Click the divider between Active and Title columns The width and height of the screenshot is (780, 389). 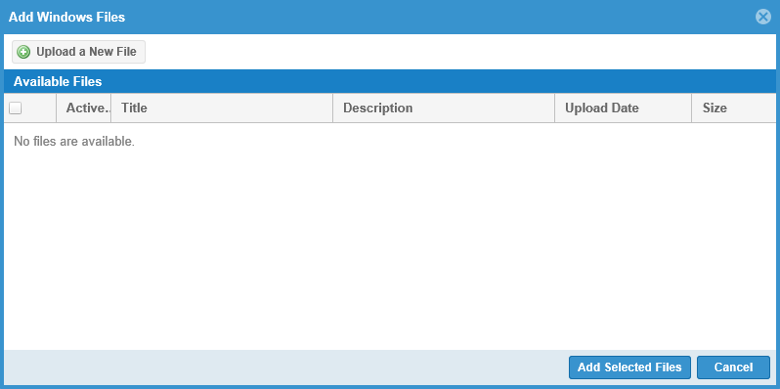111,108
